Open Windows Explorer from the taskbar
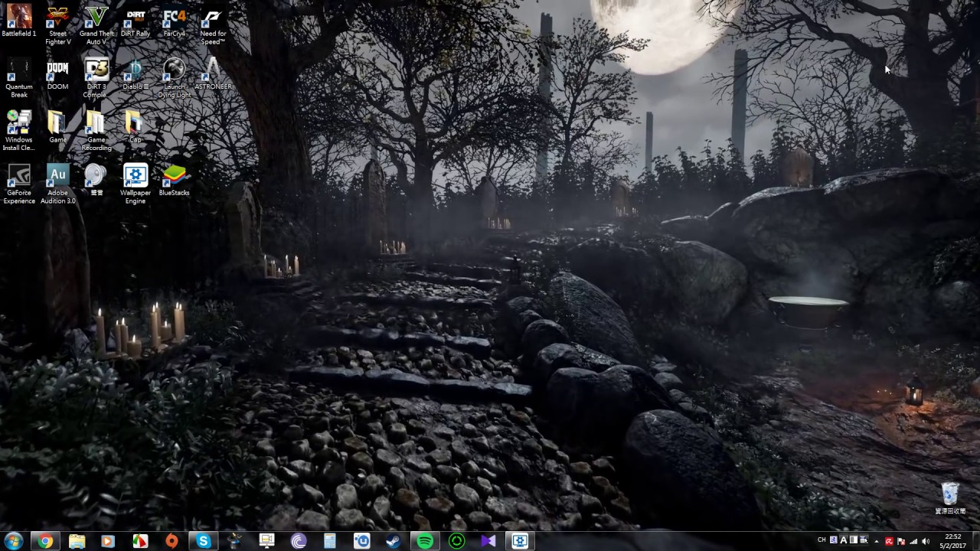 tap(77, 541)
